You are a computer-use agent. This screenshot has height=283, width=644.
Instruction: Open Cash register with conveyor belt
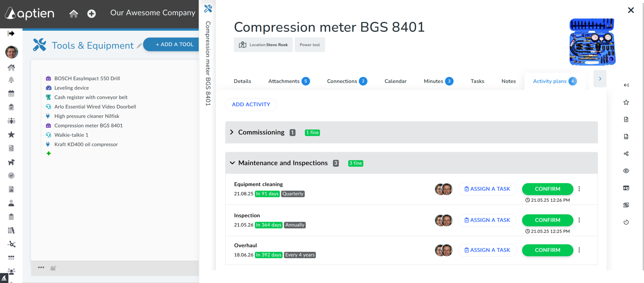(91, 97)
